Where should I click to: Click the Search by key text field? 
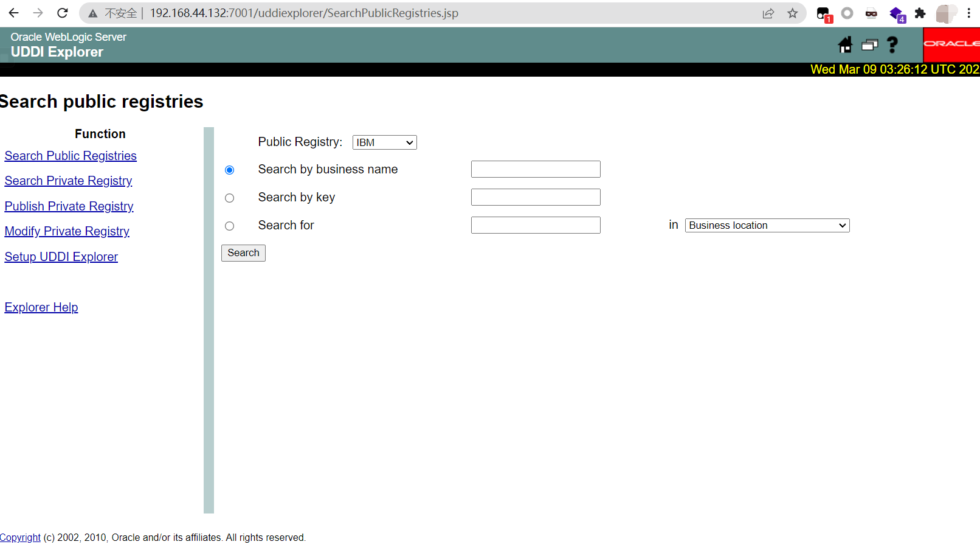pos(536,197)
